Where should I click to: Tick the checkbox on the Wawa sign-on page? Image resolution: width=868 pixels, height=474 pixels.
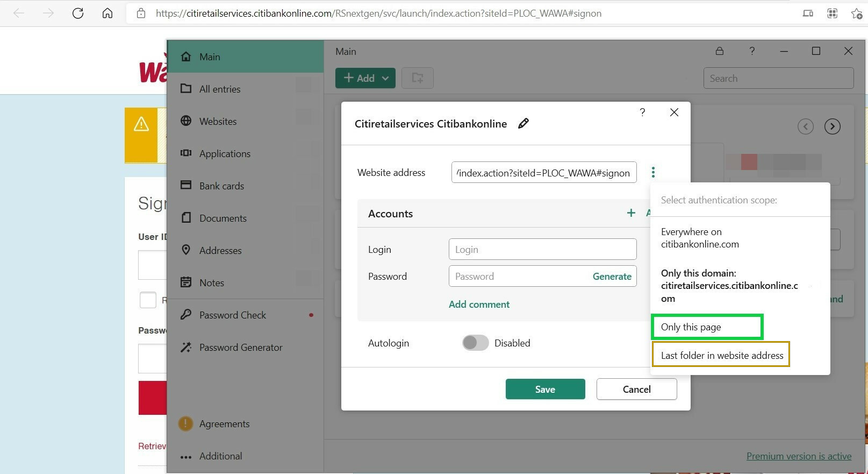tap(148, 300)
